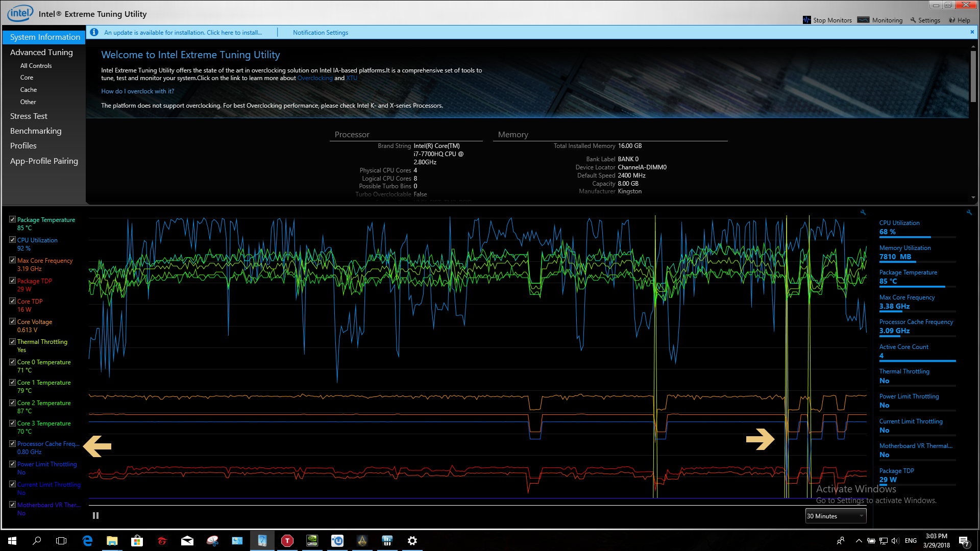This screenshot has width=980, height=551.
Task: Click info panel scrollbar up arrow
Action: [x=973, y=46]
